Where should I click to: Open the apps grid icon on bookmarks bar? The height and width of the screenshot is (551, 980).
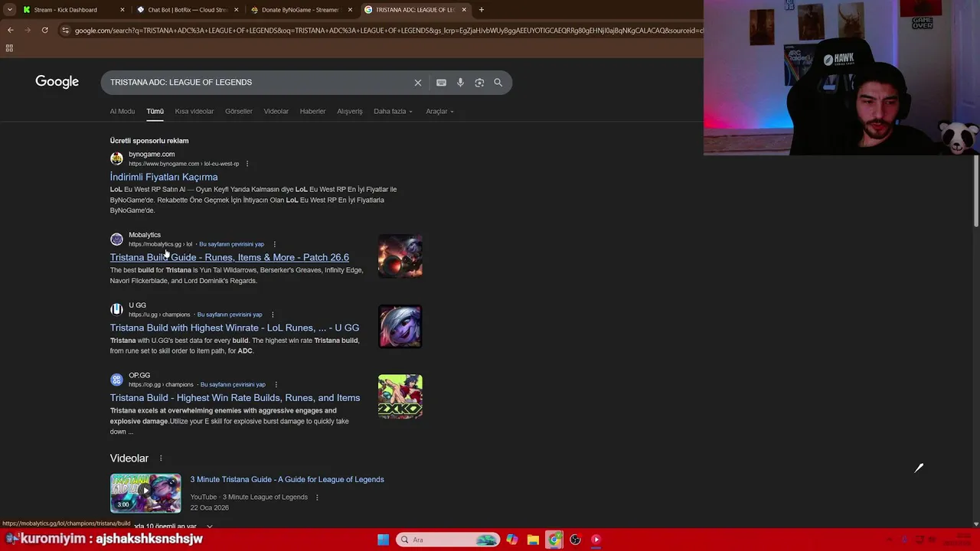point(9,48)
